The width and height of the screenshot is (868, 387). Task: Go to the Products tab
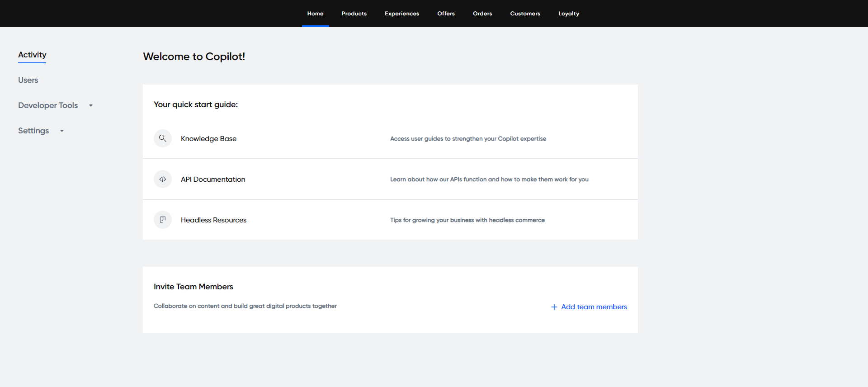click(354, 14)
